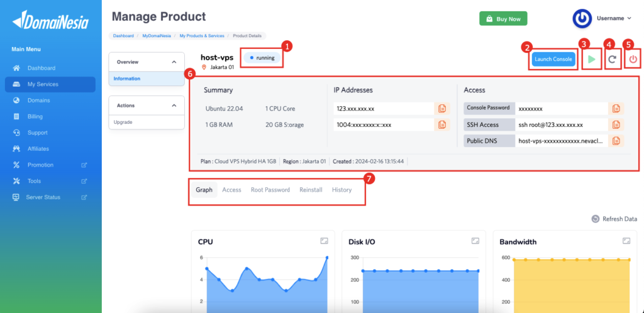Image resolution: width=644 pixels, height=313 pixels.
Task: Open Billing label in main menu
Action: [x=35, y=116]
